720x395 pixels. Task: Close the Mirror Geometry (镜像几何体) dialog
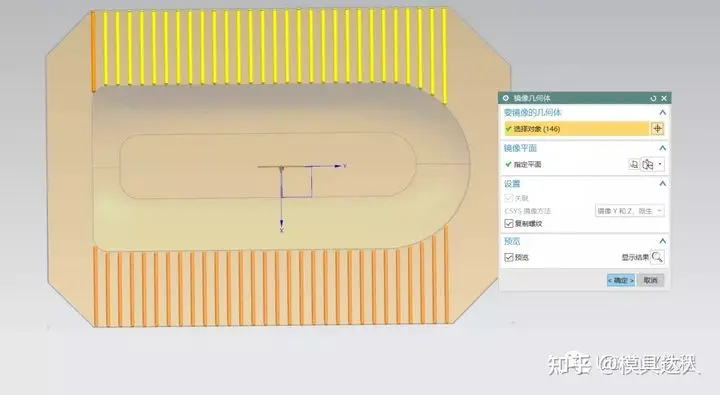[664, 98]
